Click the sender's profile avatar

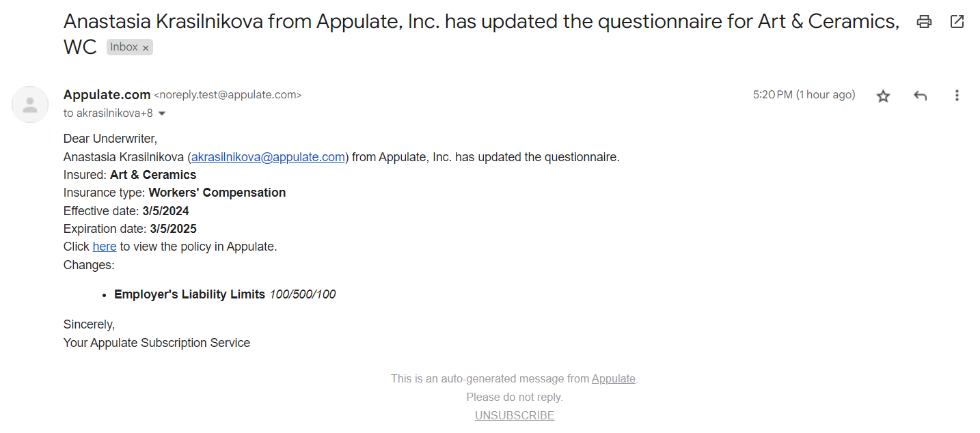pyautogui.click(x=30, y=104)
